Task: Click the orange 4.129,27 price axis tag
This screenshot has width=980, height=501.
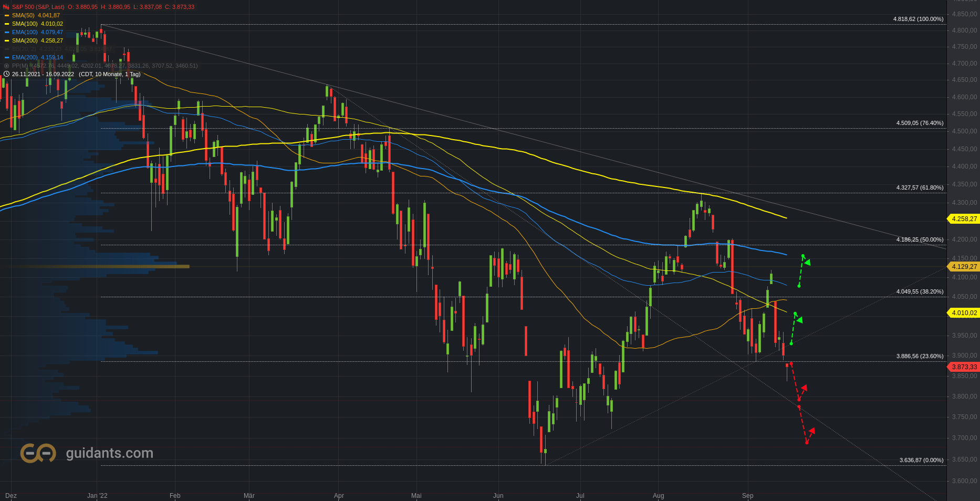Action: [x=963, y=267]
